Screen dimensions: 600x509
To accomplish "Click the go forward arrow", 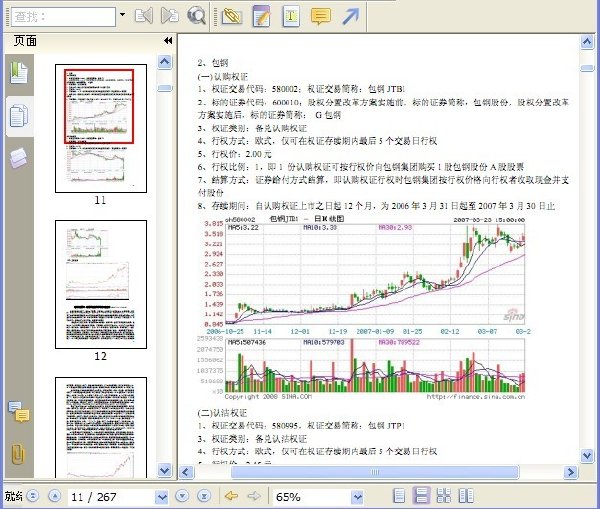I will coord(254,496).
